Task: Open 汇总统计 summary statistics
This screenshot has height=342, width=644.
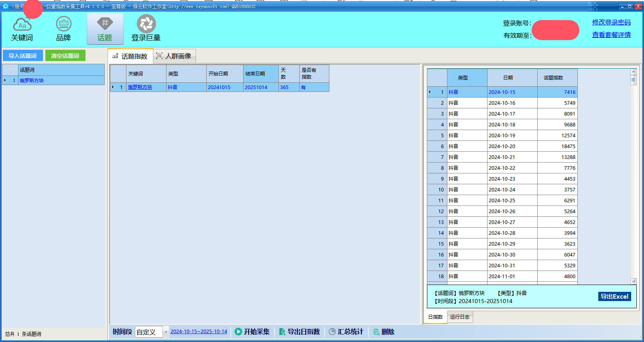Action: pyautogui.click(x=346, y=332)
